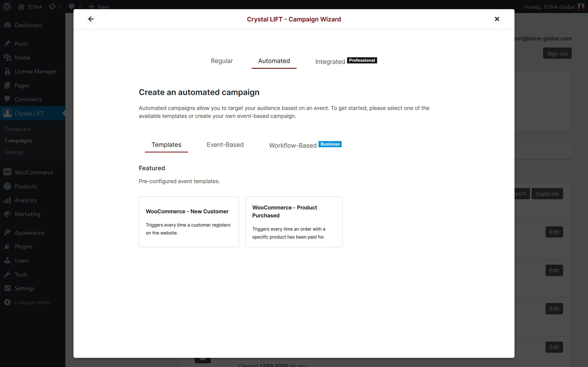Switch to the Regular campaign tab
The image size is (588, 367).
coord(222,61)
